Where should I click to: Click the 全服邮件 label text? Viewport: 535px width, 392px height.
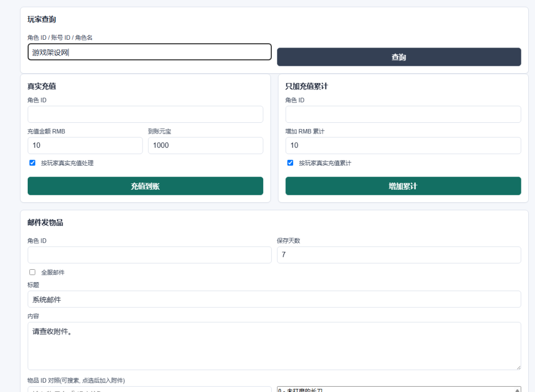(53, 272)
